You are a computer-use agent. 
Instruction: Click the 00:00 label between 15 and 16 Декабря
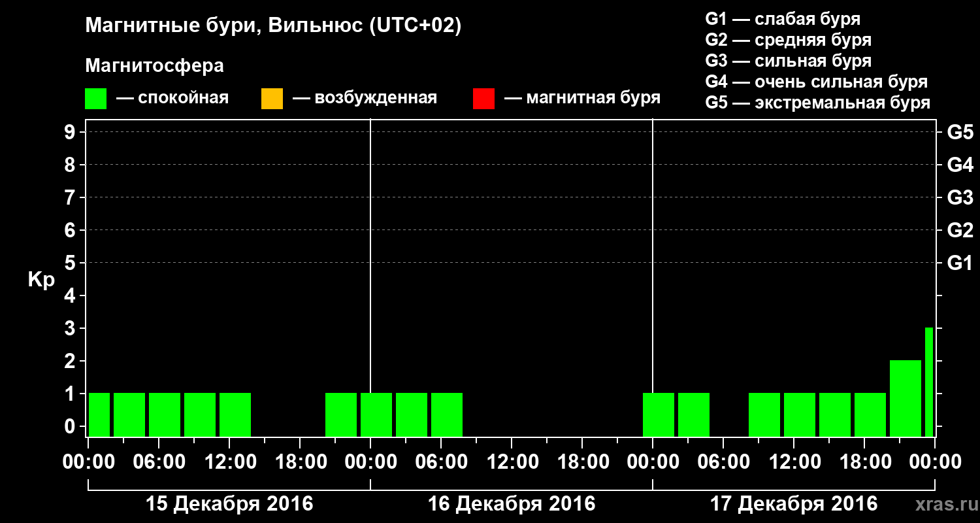click(370, 462)
